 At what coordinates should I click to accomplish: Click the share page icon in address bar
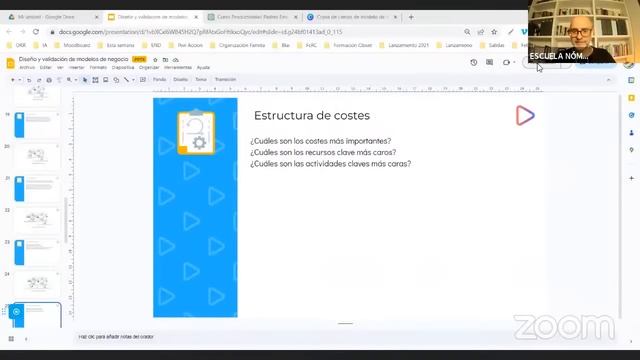tap(481, 32)
